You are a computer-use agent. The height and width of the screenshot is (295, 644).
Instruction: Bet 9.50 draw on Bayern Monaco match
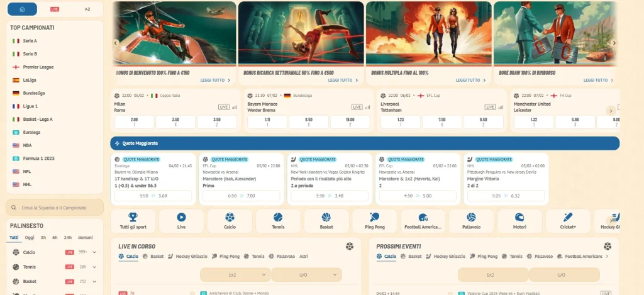pos(308,122)
